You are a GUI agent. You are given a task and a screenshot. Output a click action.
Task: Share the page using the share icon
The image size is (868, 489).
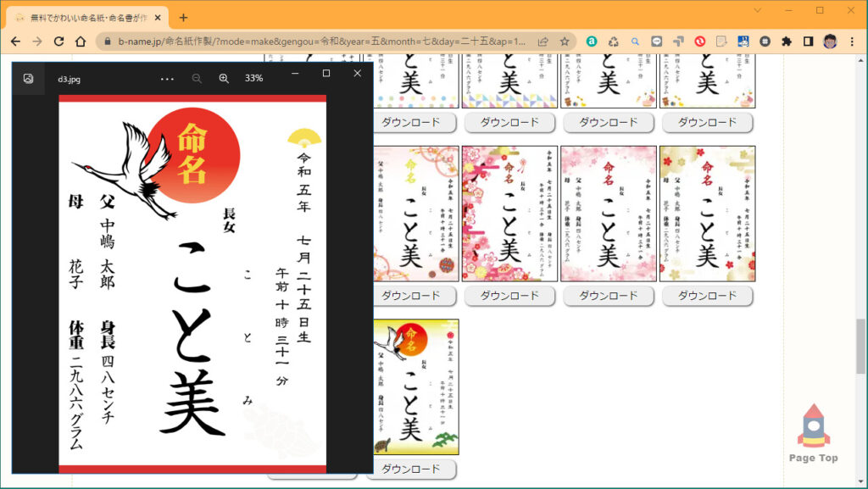pyautogui.click(x=542, y=40)
